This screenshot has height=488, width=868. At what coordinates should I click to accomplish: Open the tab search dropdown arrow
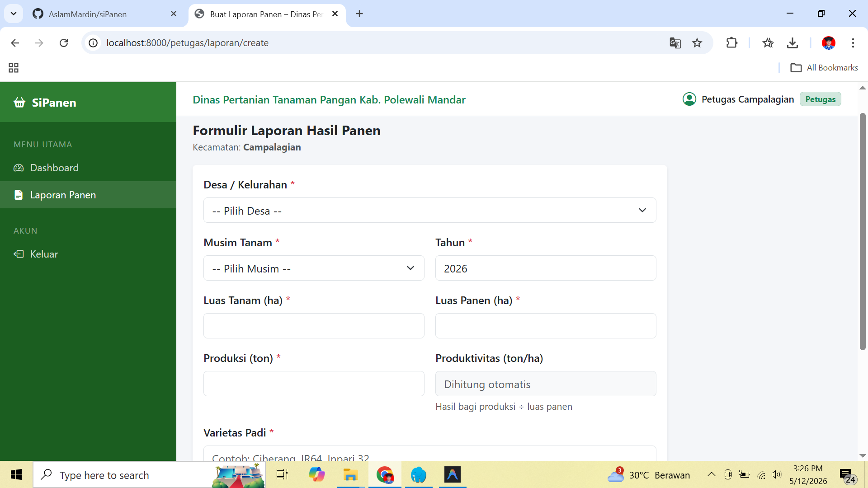pyautogui.click(x=14, y=14)
